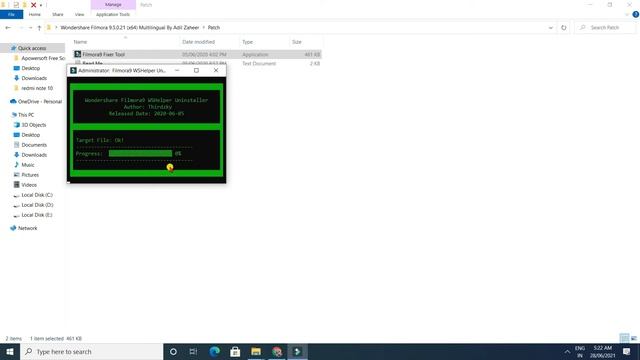
Task: Open Apowersoft Free Sc folder in sidebar
Action: tap(43, 58)
